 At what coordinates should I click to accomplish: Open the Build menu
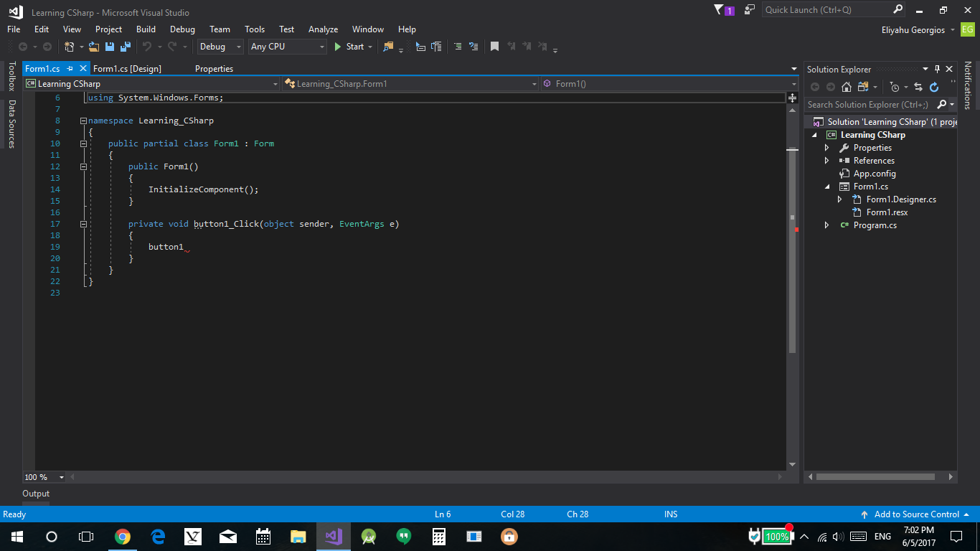click(x=146, y=29)
